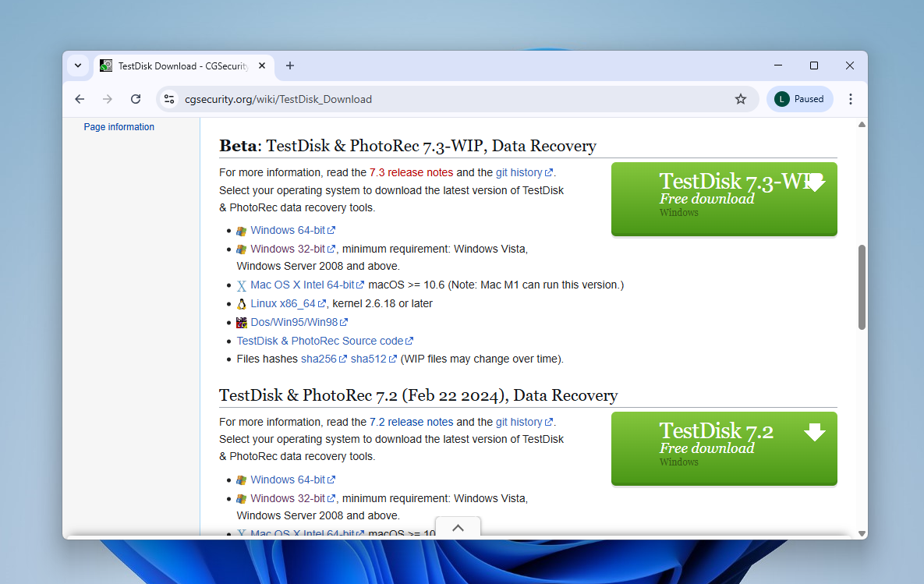View site information icon in address bar

pos(169,99)
